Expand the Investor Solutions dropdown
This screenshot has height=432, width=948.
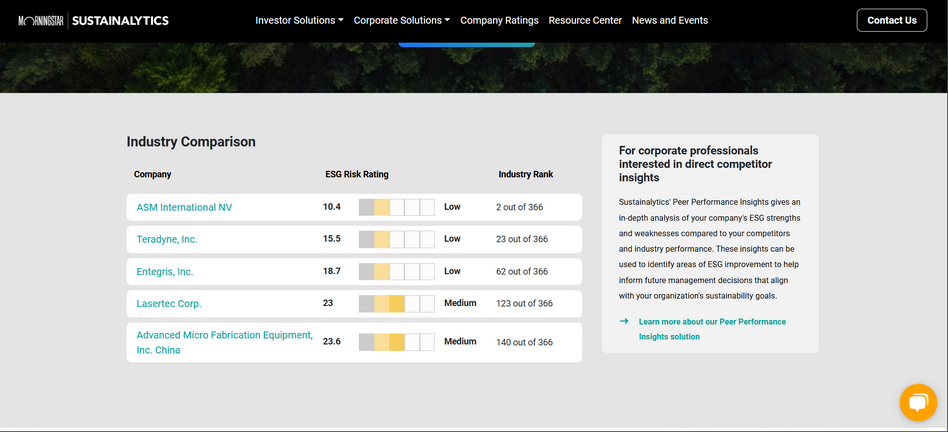point(299,20)
